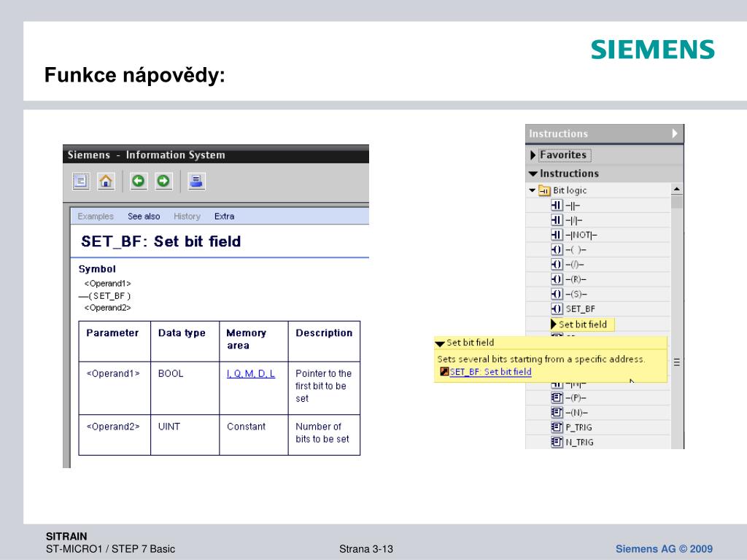The height and width of the screenshot is (560, 747).
Task: Open SET_BF: Set bit field help link
Action: pos(490,371)
